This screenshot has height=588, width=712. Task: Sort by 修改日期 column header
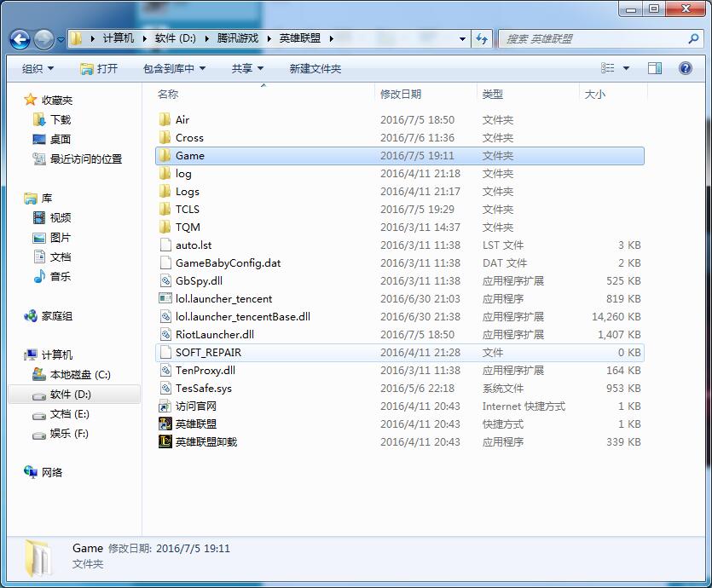click(401, 95)
